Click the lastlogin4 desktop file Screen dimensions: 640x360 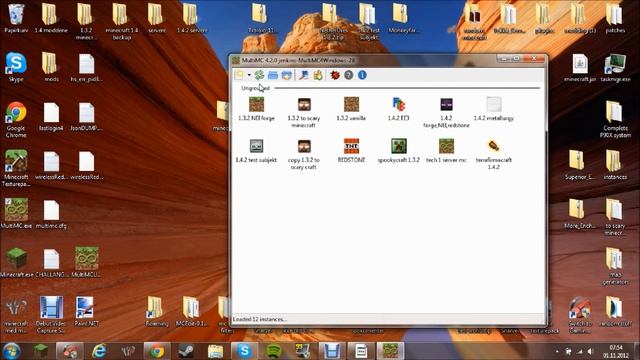click(x=51, y=116)
